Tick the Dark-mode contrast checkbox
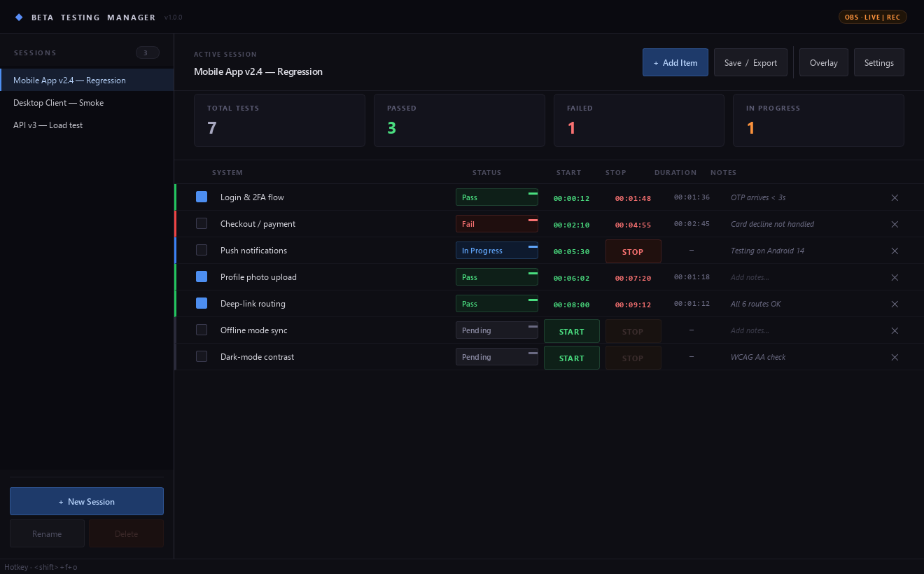The width and height of the screenshot is (924, 574). [202, 357]
